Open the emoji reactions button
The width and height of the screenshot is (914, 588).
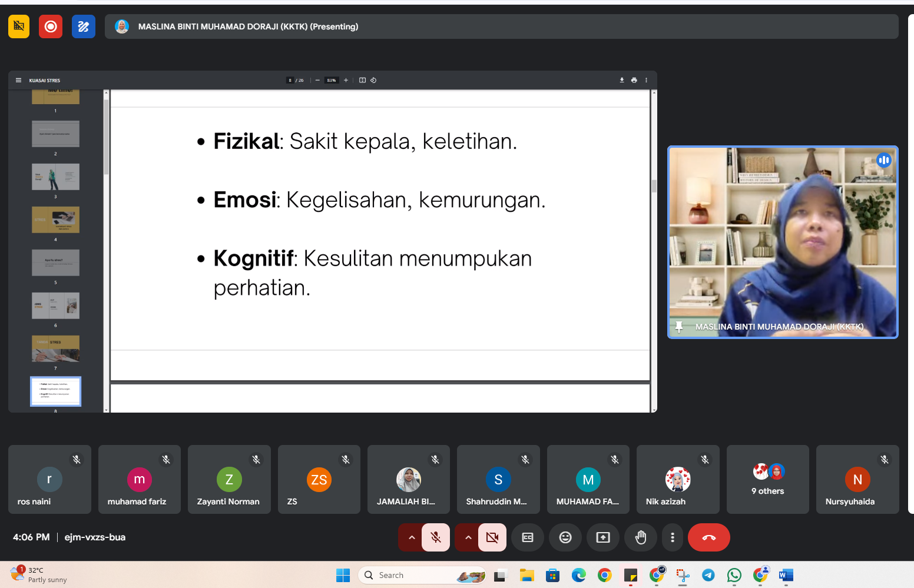pyautogui.click(x=565, y=537)
